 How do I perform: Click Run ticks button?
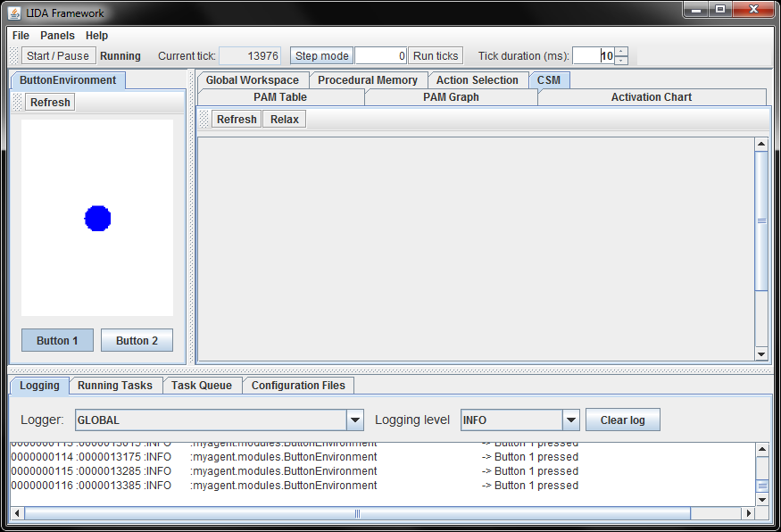(436, 55)
